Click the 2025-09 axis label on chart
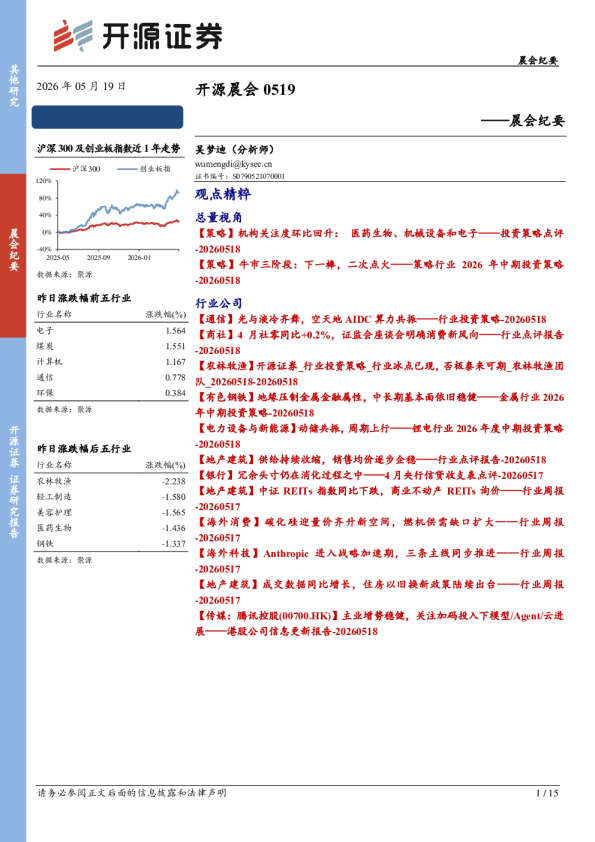Screen dimensions: 595x842 coord(99,258)
